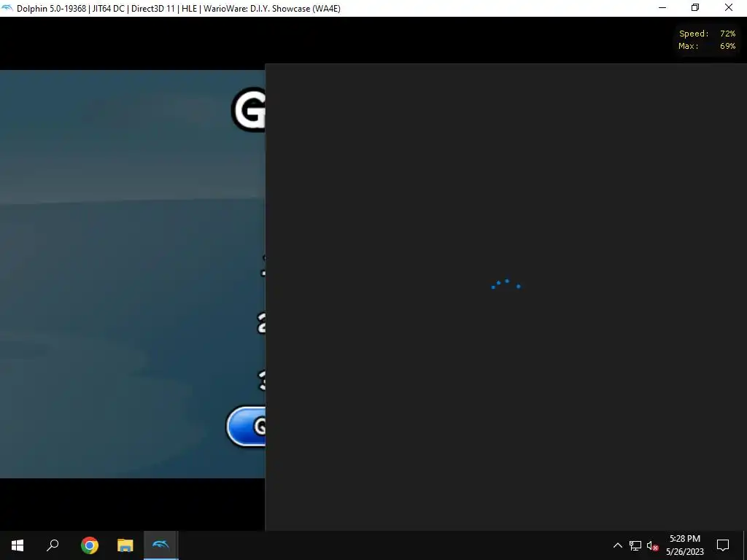The width and height of the screenshot is (747, 560).
Task: Open the Windows Start menu
Action: click(18, 545)
